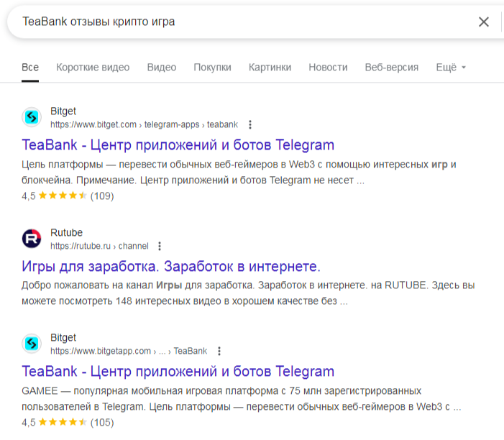Open three-dot menu for Rutube result
Viewport: 504px width, 440px height.
pyautogui.click(x=160, y=246)
